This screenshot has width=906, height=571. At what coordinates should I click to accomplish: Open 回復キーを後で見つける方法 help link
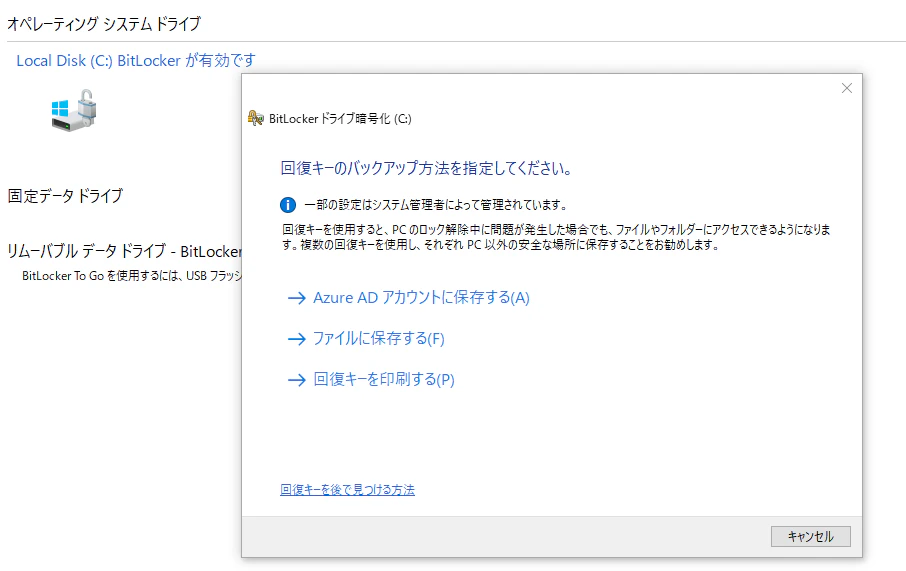(347, 490)
